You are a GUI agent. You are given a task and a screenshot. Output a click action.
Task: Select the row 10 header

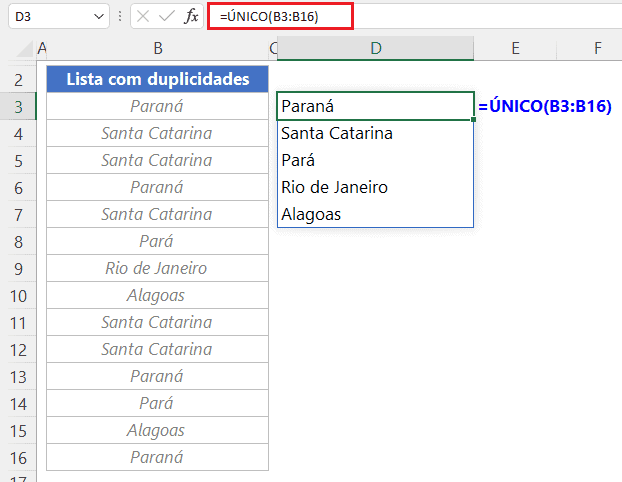(x=18, y=295)
